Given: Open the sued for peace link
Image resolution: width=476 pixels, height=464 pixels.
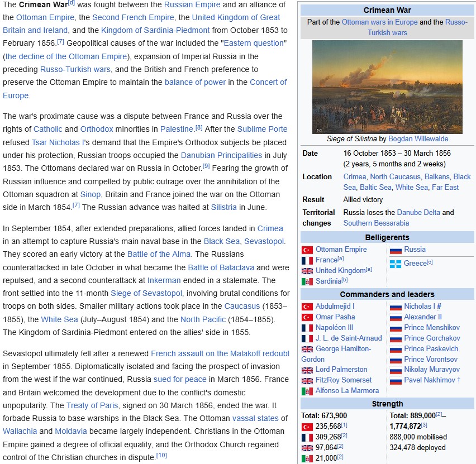Looking at the screenshot, I should pos(180,379).
